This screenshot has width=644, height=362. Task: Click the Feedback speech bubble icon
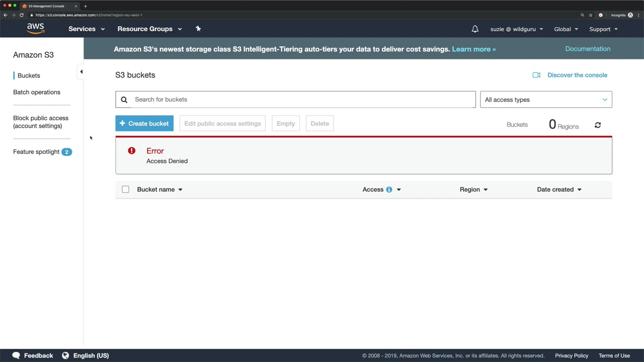[16, 355]
